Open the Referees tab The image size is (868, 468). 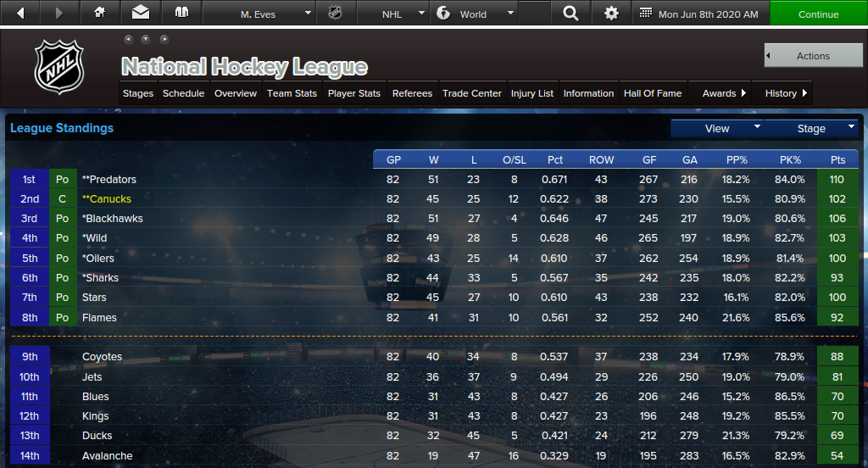coord(412,93)
